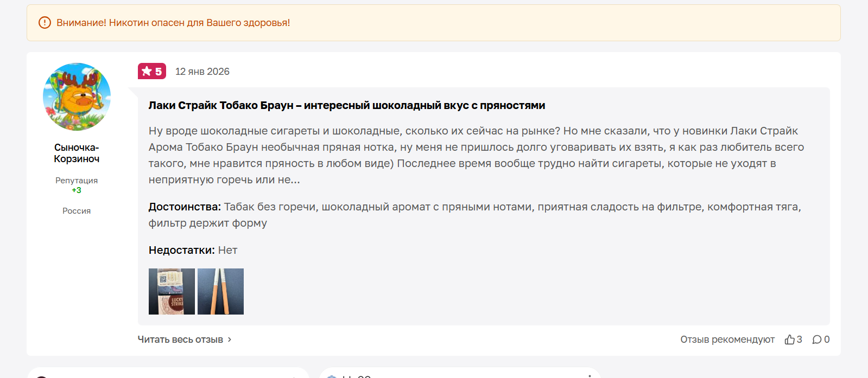Viewport: 868px width, 378px height.
Task: Open Сыночка-Корзиноч user avatar
Action: click(77, 97)
